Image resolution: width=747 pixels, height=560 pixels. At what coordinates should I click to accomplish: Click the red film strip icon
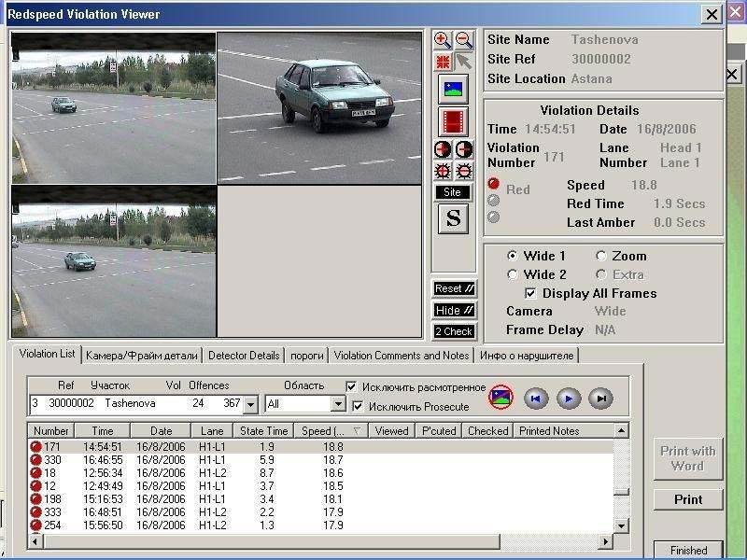[x=453, y=121]
